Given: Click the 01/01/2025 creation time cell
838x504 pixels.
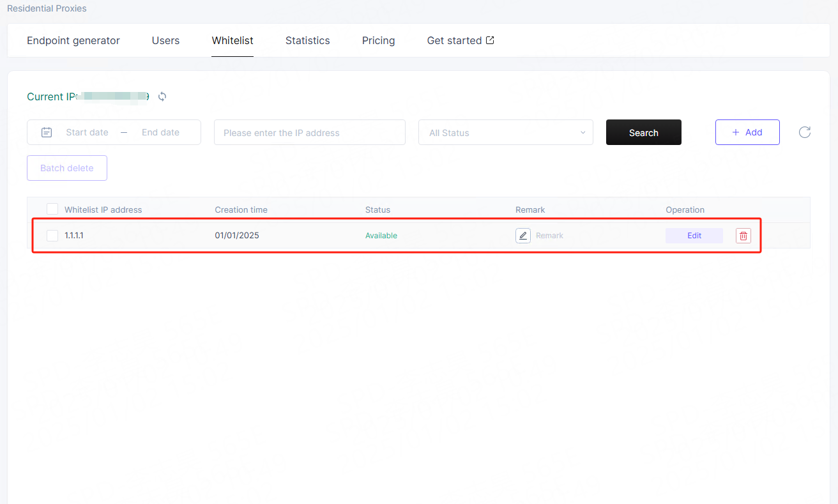Looking at the screenshot, I should (x=237, y=235).
